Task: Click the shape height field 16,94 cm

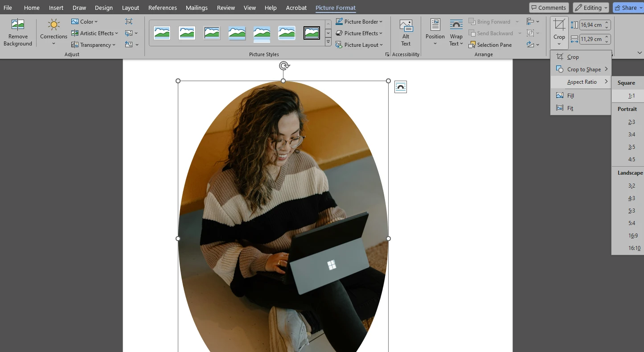Action: (x=591, y=25)
